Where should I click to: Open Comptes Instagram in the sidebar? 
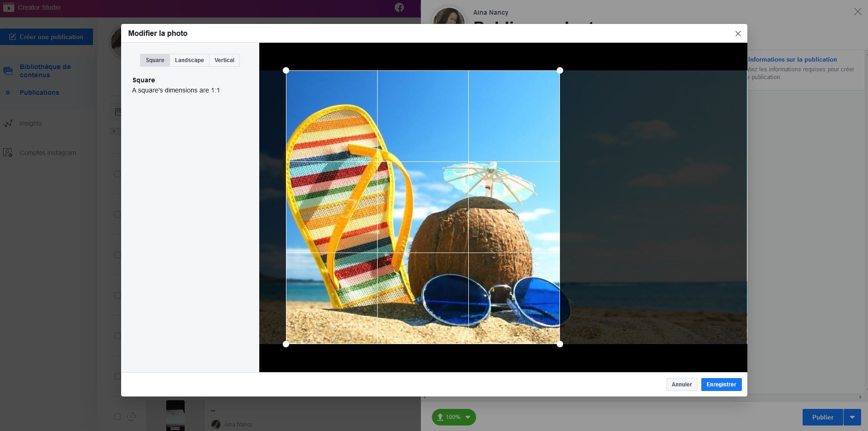[48, 153]
